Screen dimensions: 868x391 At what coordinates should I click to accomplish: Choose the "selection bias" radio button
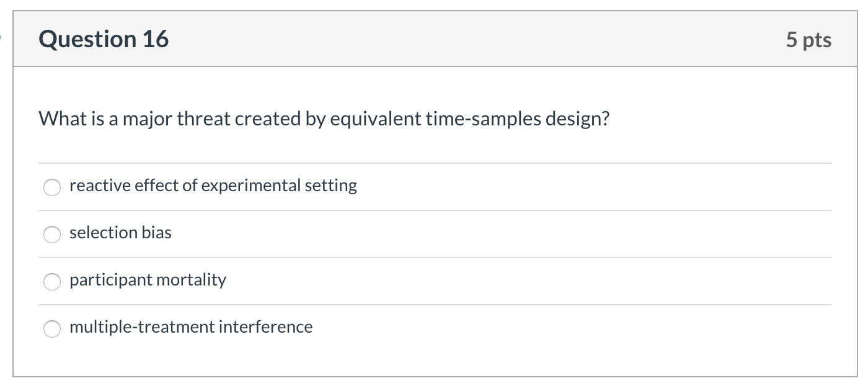(x=52, y=234)
